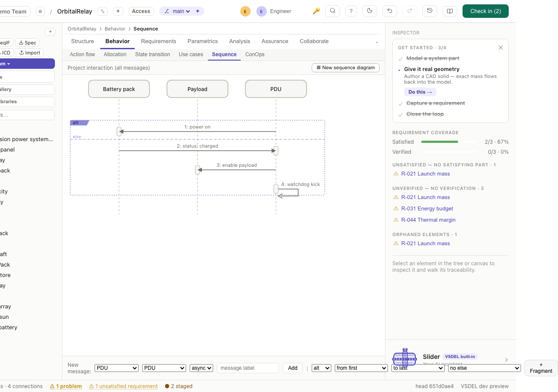Open settings gear beside Demo Team
The image size is (558, 392).
[40, 11]
